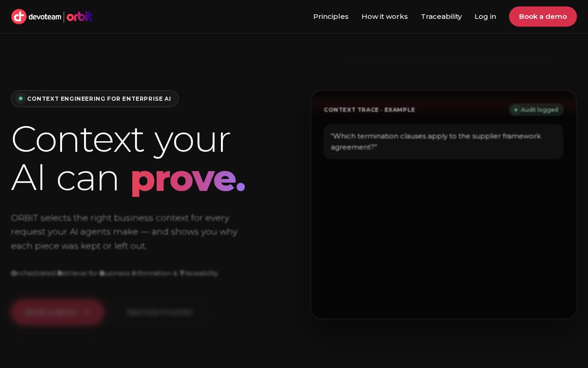Click the blurred red button under the tagline

tap(58, 312)
